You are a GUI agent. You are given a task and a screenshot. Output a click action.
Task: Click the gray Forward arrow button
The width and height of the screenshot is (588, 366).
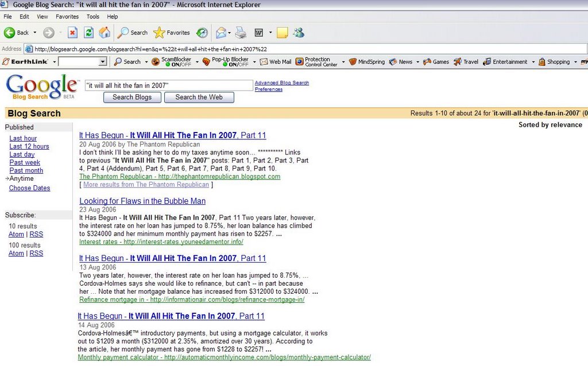(x=49, y=33)
